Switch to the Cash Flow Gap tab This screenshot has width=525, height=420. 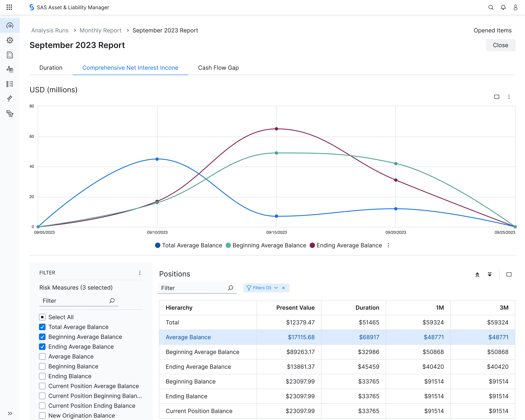218,68
